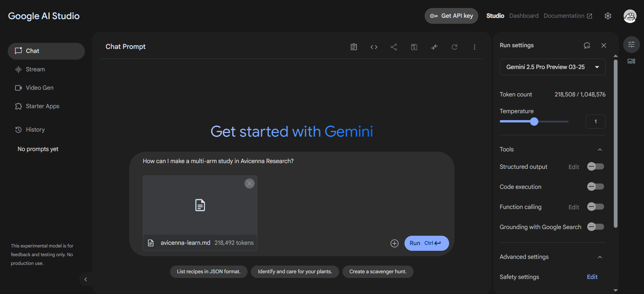
Task: Share the prompt via share icon
Action: [x=394, y=47]
